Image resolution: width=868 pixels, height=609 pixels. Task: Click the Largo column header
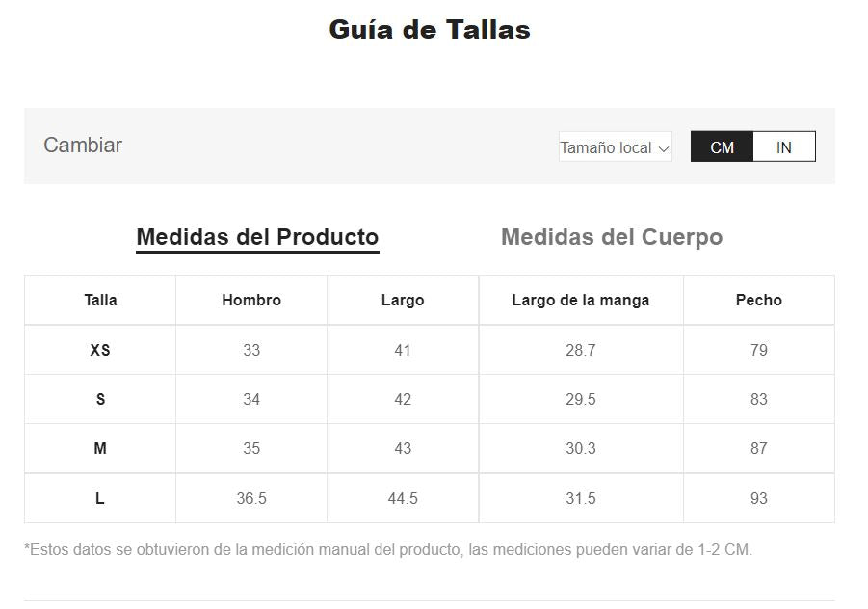click(x=403, y=300)
